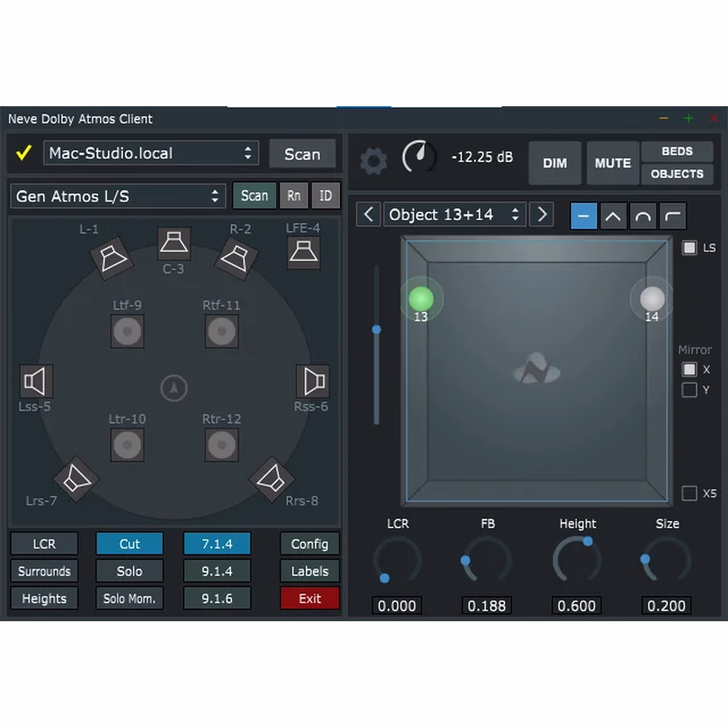
Task: Select the ceiling elevation mode icon
Action: click(673, 216)
